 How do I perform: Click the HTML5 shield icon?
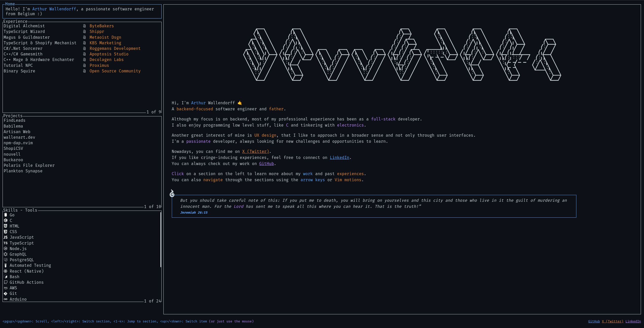[x=6, y=226]
